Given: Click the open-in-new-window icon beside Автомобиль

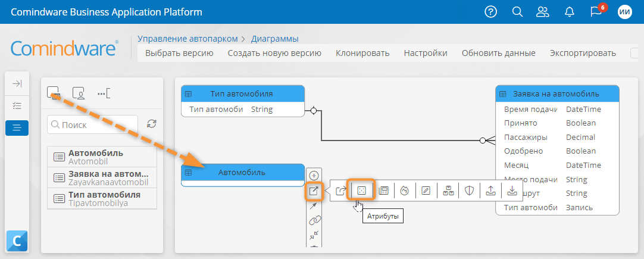Looking at the screenshot, I should (314, 191).
